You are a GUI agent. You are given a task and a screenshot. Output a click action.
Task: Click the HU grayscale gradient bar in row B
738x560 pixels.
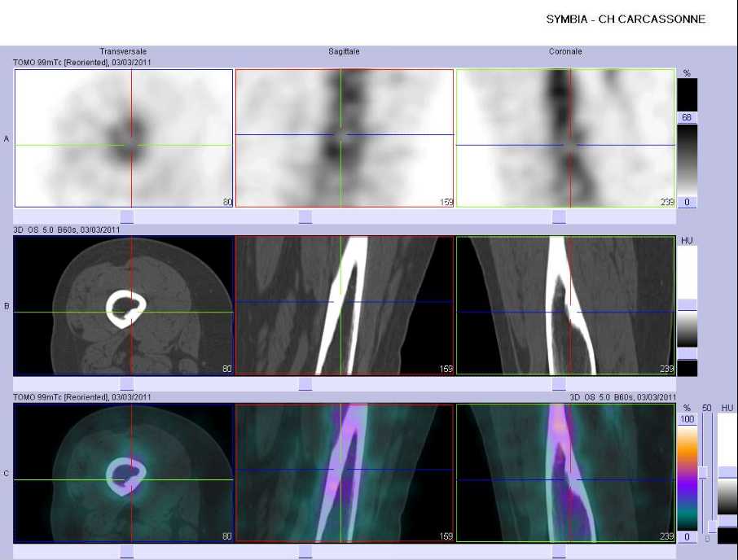coord(687,329)
